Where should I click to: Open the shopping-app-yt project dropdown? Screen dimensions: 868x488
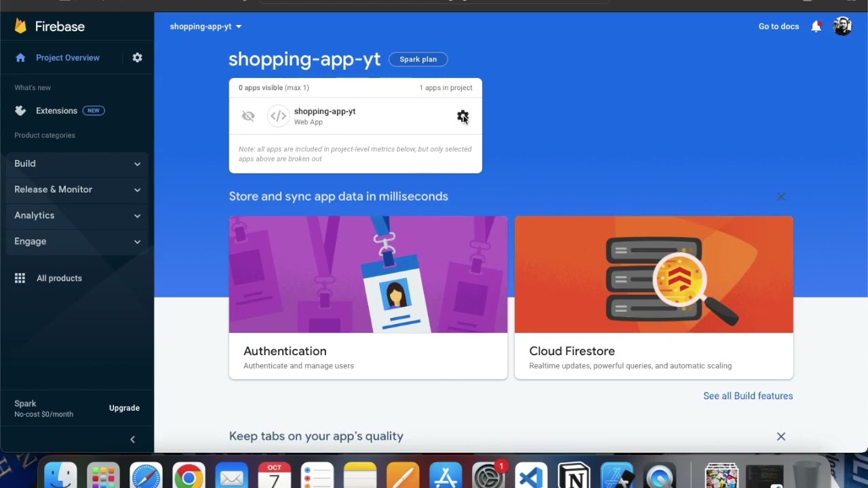pos(205,26)
